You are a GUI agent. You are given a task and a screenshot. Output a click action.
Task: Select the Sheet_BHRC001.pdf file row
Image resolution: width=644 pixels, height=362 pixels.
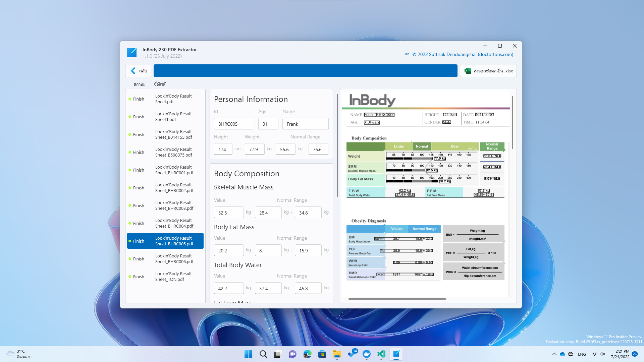pyautogui.click(x=165, y=170)
